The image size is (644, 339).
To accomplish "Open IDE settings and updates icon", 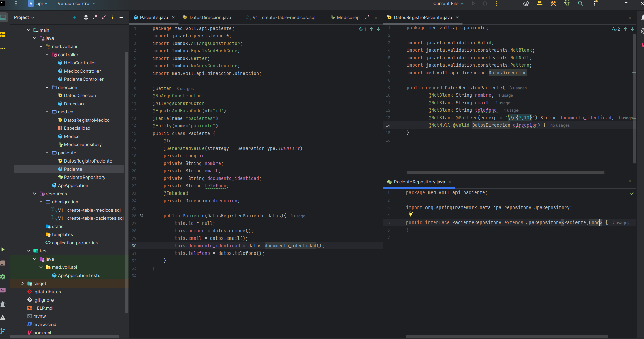I will point(595,4).
